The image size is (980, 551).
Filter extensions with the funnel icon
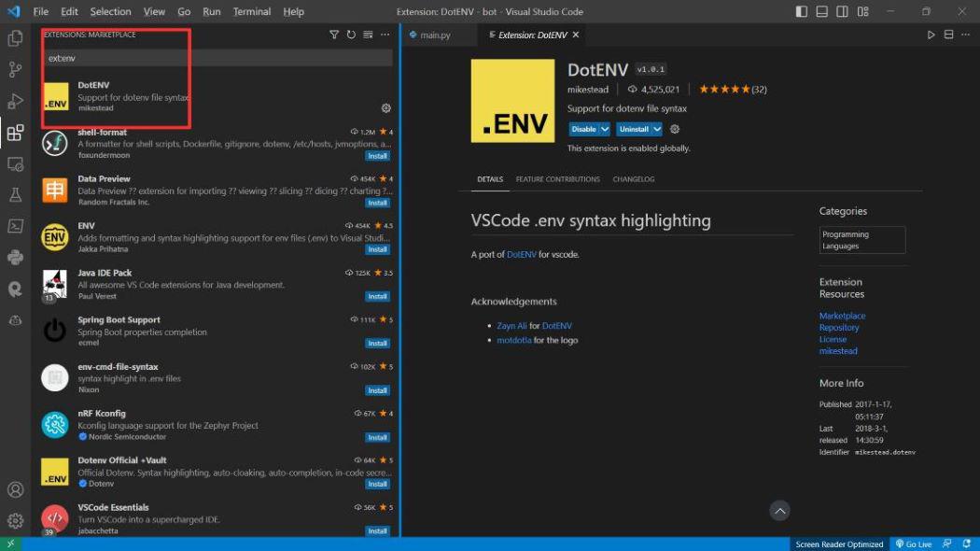click(334, 35)
